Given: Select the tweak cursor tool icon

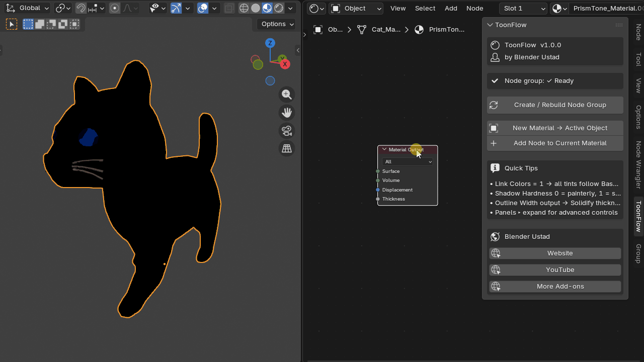Looking at the screenshot, I should [x=12, y=24].
